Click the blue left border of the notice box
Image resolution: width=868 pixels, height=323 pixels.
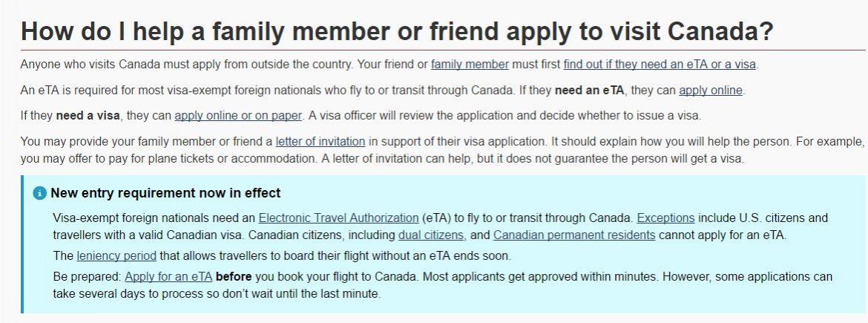coord(22,244)
